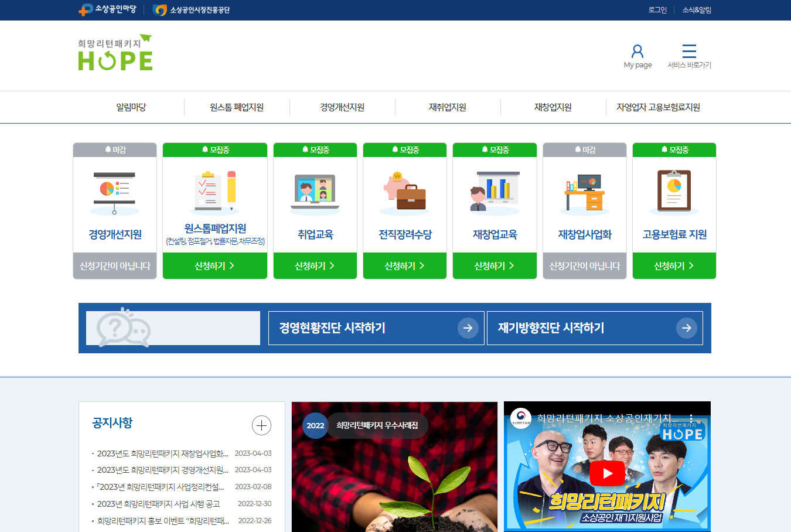Screen dimensions: 791x532
Task: Play the 희망리턴패키지 YouTube video
Action: pyautogui.click(x=608, y=473)
